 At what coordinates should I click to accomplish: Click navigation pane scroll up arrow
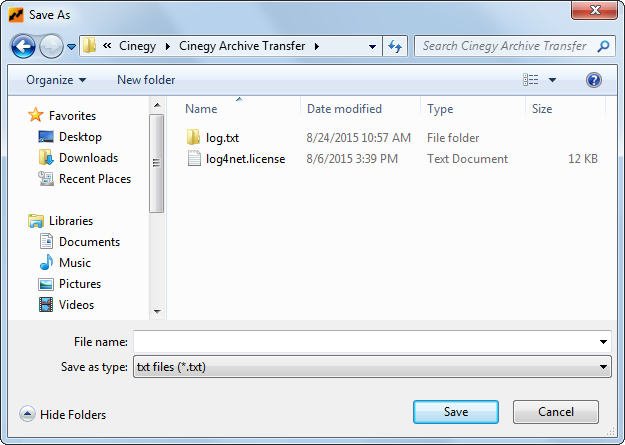157,105
